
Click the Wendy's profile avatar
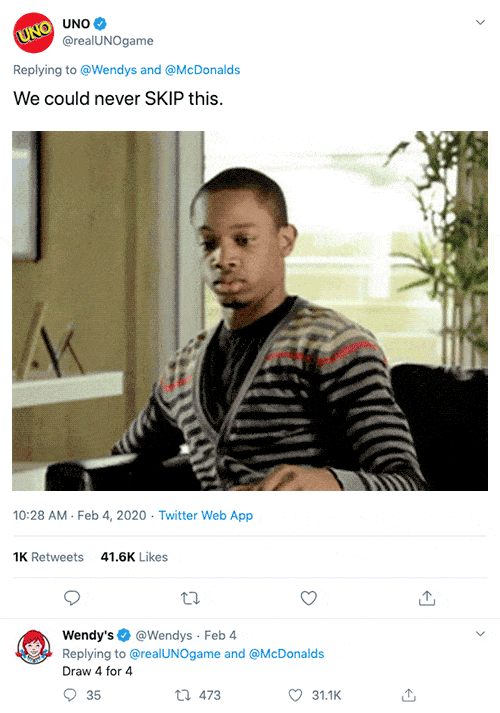33,647
